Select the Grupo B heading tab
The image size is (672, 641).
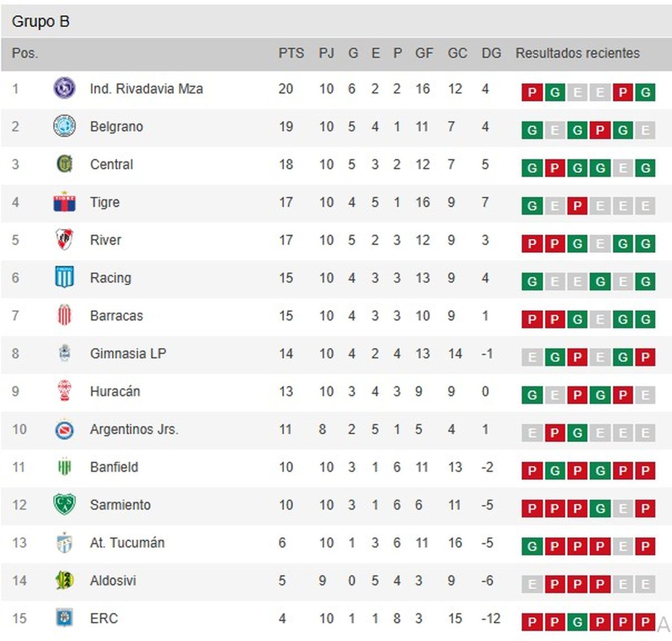click(x=41, y=22)
